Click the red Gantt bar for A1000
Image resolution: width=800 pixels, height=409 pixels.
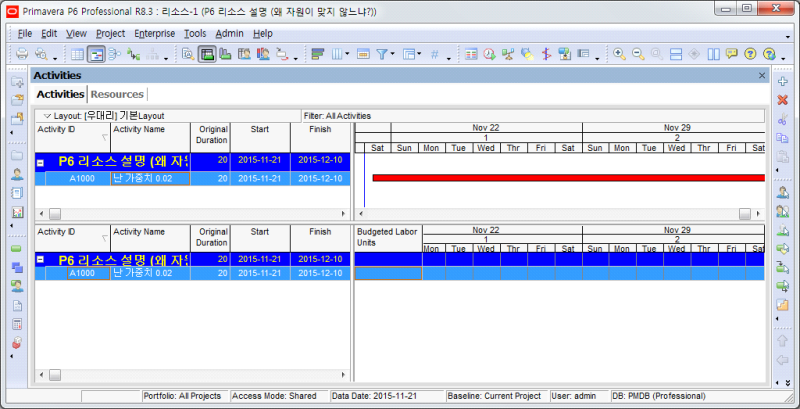[568, 178]
